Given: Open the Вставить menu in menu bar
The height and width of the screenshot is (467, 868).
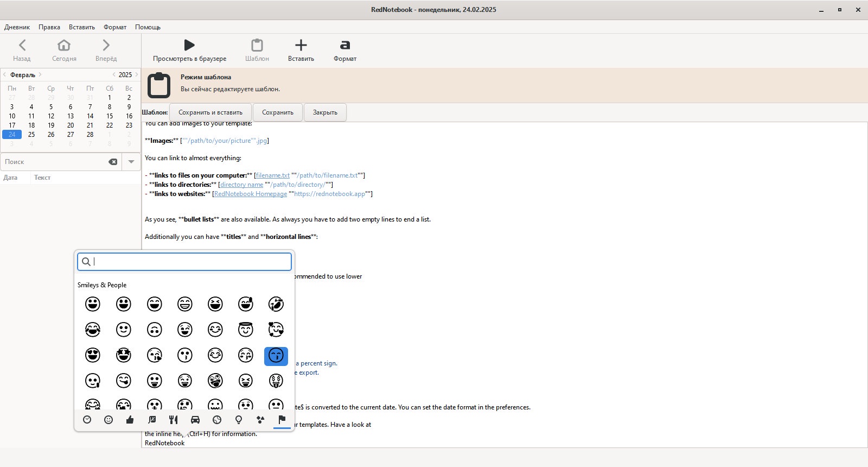Looking at the screenshot, I should pyautogui.click(x=82, y=27).
